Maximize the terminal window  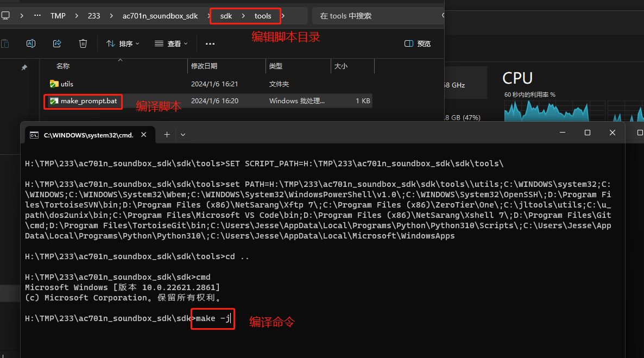588,133
